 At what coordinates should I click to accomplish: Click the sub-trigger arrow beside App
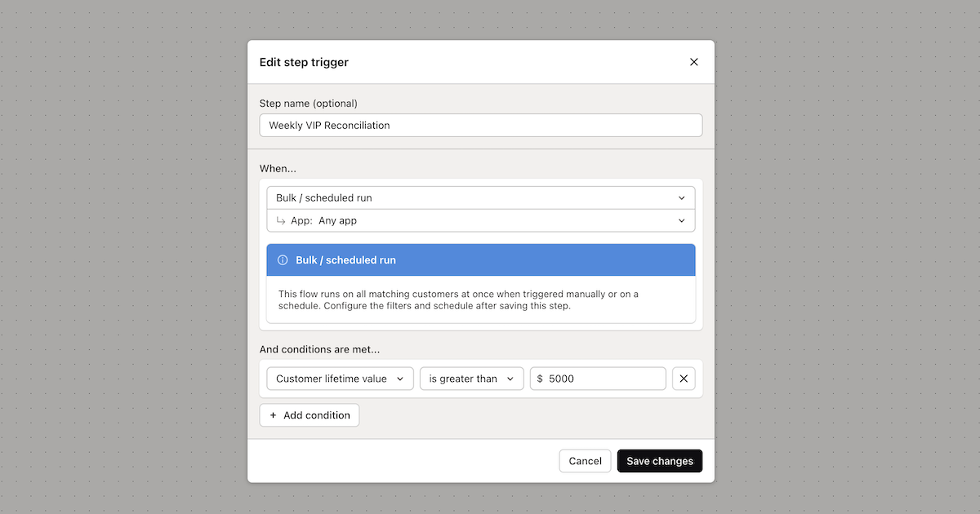(281, 220)
